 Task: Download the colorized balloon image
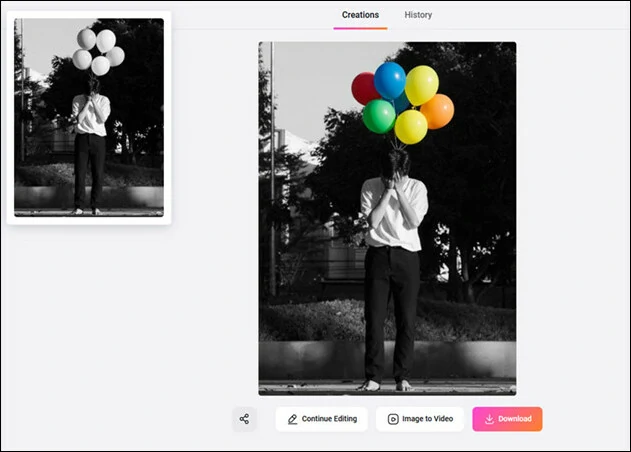coord(507,419)
